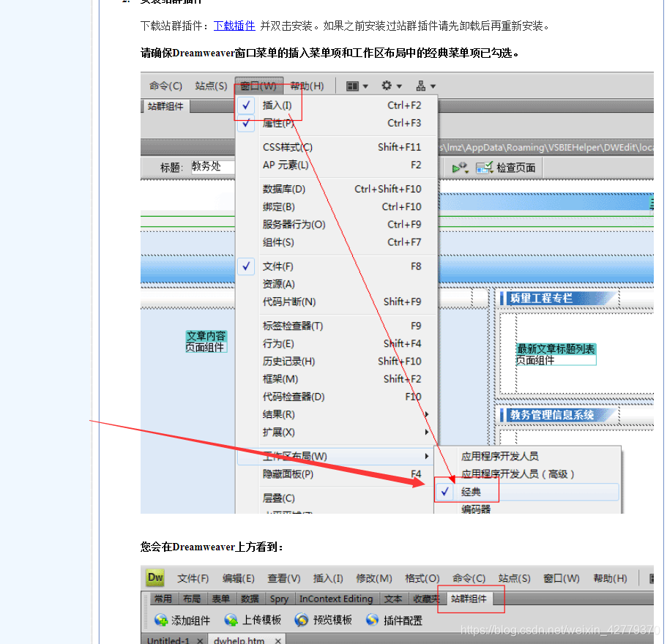Open the site management icon dropdown
The image size is (667, 644).
(x=426, y=86)
